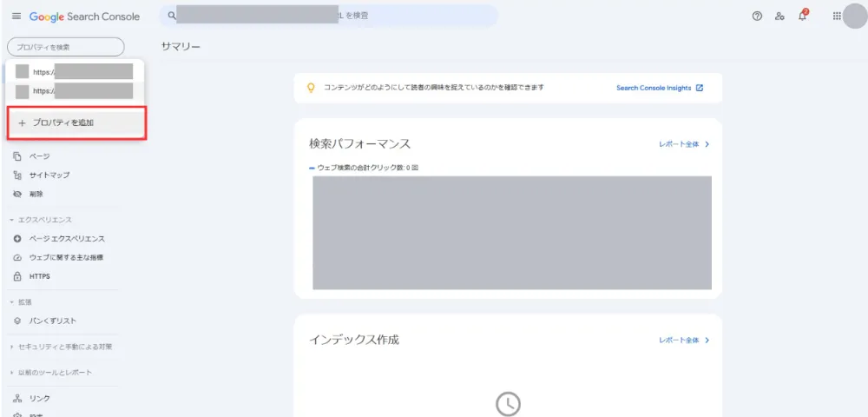Click the magnifier icon in URL inspection bar

tap(172, 16)
